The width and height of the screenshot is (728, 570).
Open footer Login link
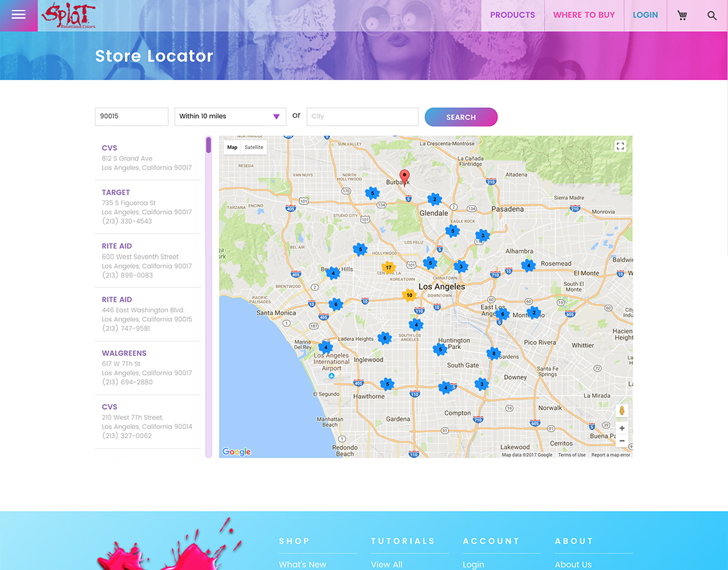tap(474, 565)
